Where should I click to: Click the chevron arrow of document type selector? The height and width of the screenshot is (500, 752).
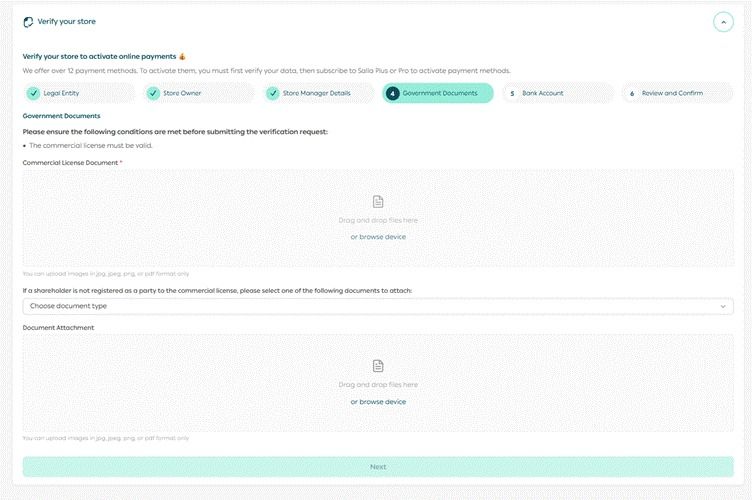click(724, 306)
